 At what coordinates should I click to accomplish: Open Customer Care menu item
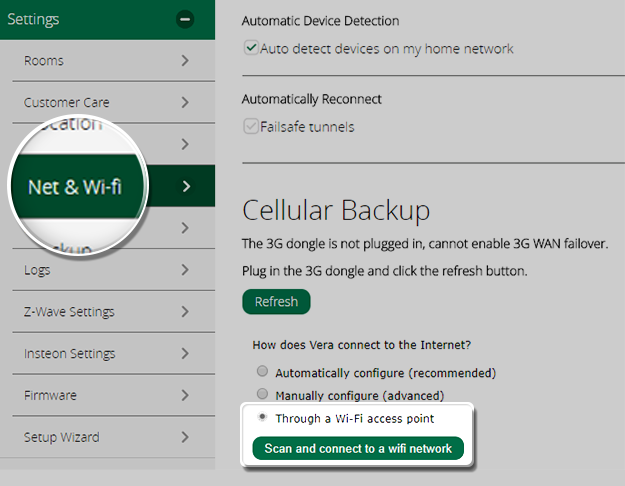click(67, 103)
